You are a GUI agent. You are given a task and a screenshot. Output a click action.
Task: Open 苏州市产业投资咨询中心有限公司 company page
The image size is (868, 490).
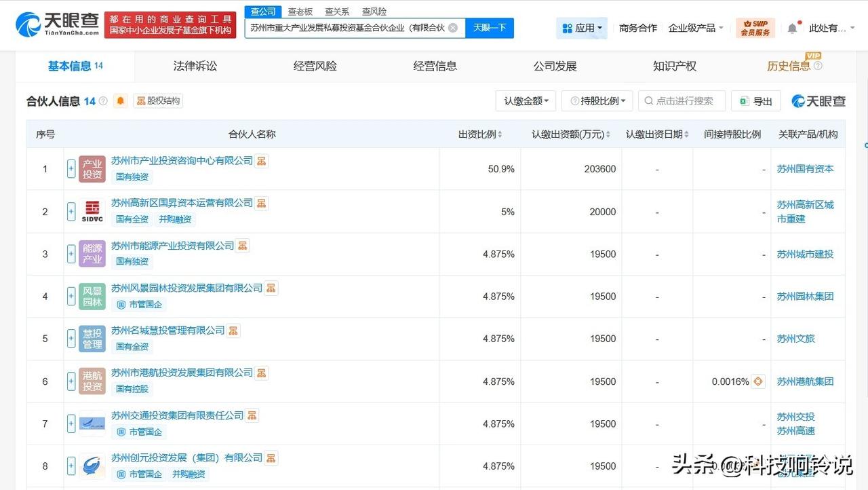point(182,161)
